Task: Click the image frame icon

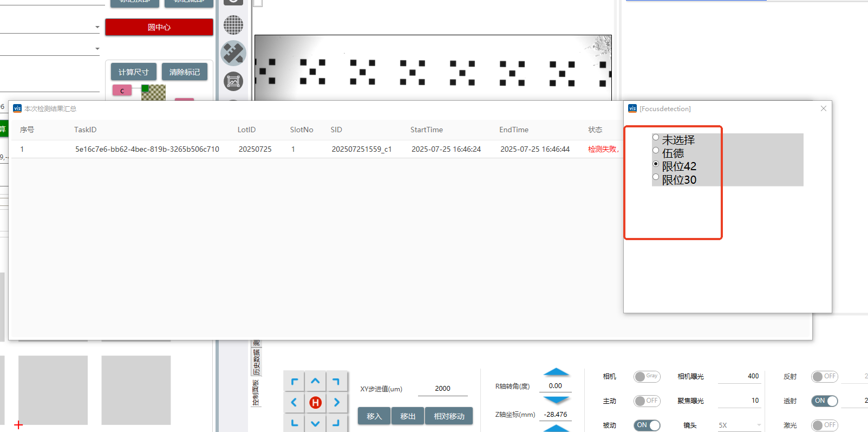Action: (x=233, y=81)
